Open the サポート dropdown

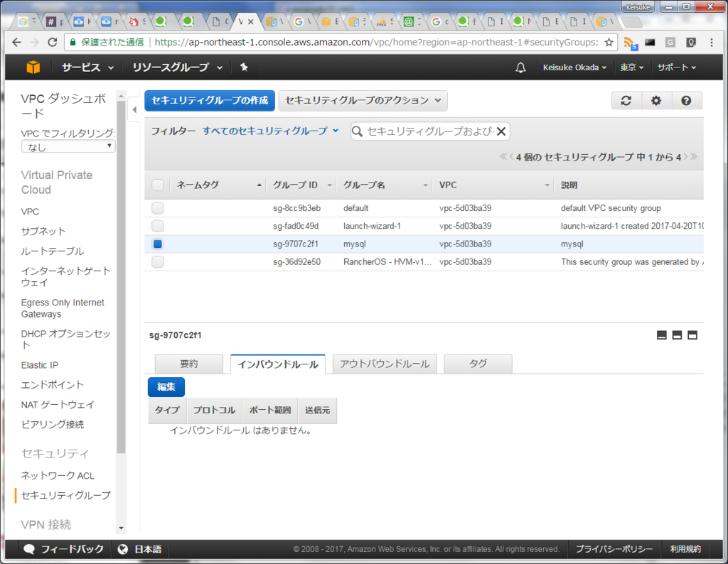677,67
